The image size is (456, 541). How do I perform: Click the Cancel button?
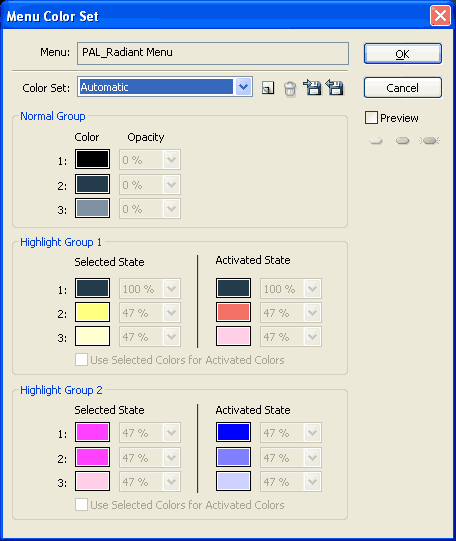[x=403, y=88]
